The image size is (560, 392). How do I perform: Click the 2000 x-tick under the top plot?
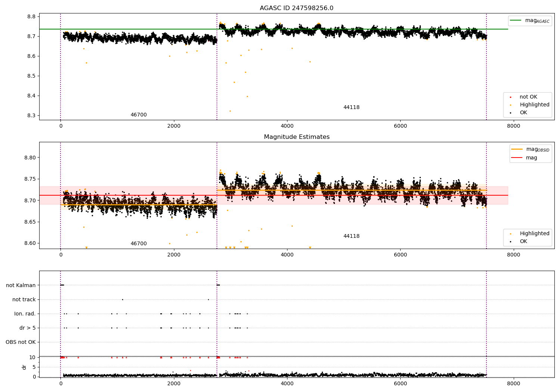pyautogui.click(x=174, y=126)
